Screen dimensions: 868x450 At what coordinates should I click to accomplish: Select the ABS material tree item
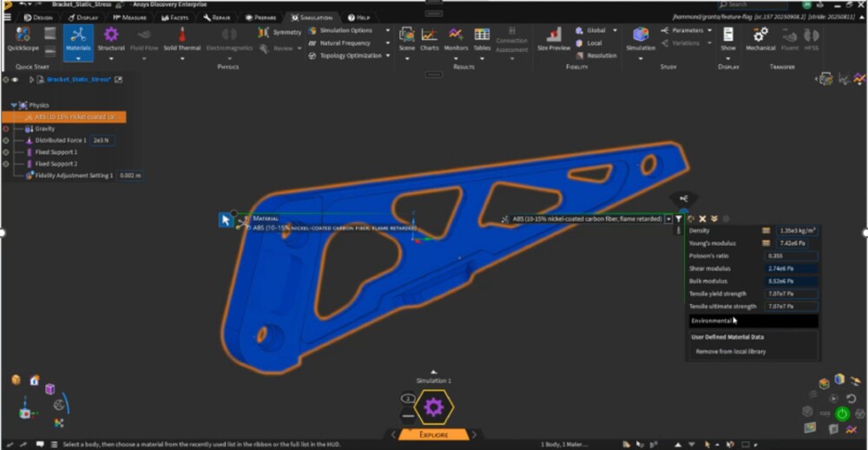click(x=63, y=117)
